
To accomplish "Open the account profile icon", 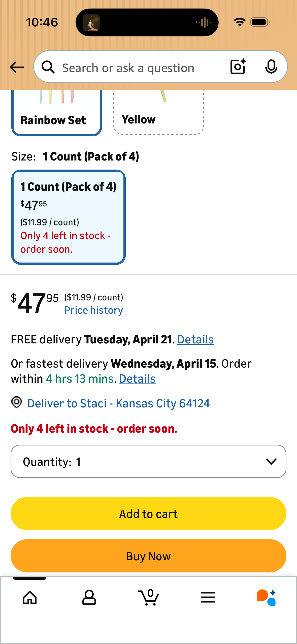I will click(89, 597).
